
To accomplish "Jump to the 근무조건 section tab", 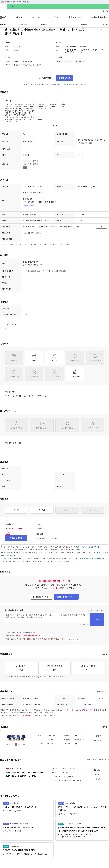I will [x=24, y=25].
